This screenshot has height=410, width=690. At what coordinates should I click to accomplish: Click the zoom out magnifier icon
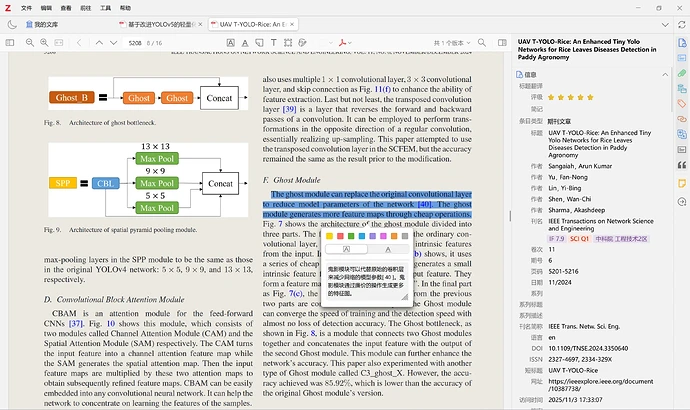(29, 43)
